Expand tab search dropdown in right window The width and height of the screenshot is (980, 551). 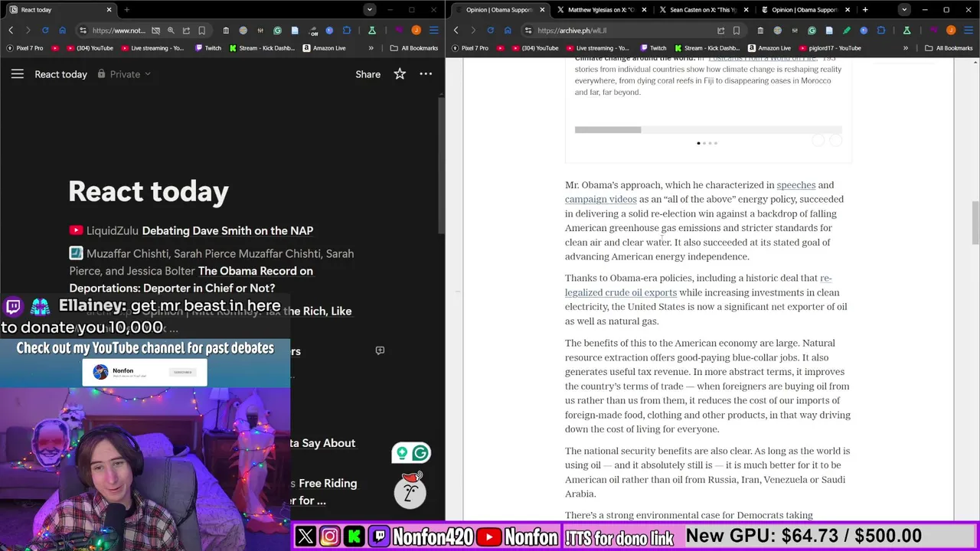(904, 10)
